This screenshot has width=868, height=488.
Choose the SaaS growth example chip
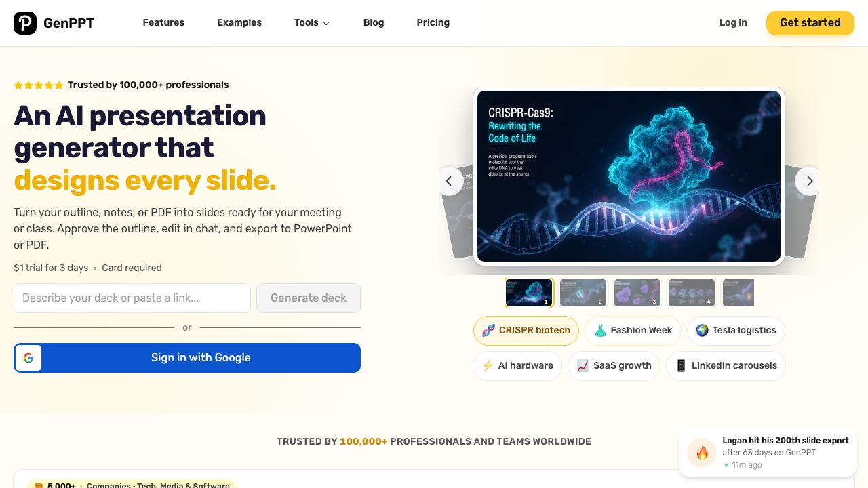click(614, 366)
